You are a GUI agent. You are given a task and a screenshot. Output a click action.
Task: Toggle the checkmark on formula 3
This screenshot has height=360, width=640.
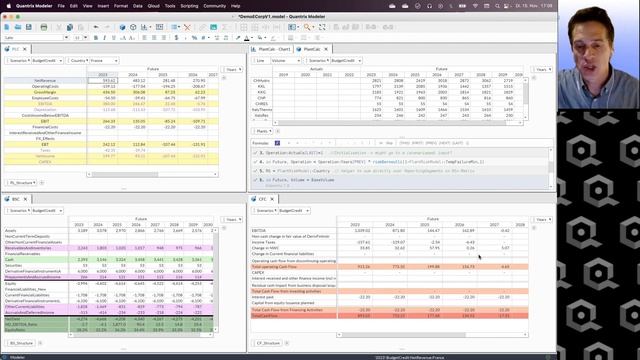[x=256, y=153]
